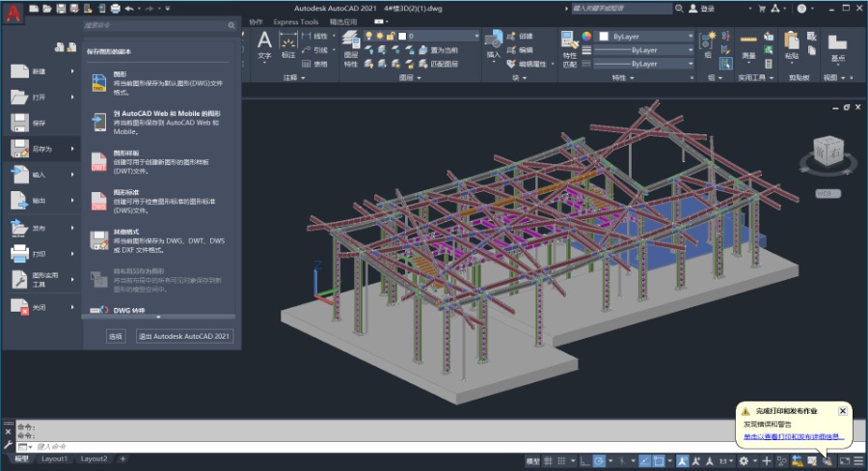868x471 pixels.
Task: Click the ViewCube in the drawing area
Action: coord(828,151)
